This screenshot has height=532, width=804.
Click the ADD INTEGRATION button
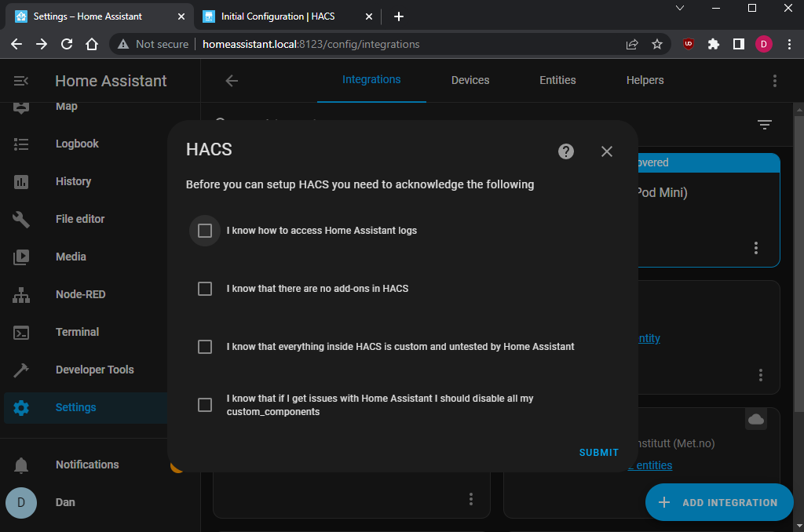pyautogui.click(x=719, y=502)
